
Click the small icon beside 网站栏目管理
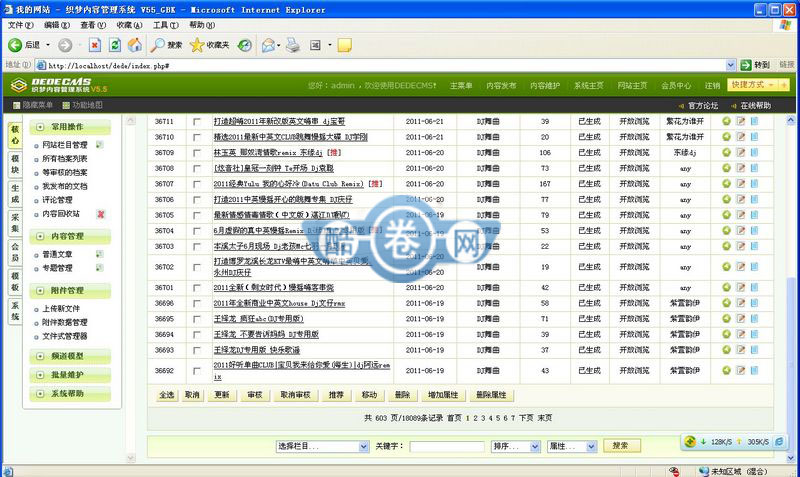(x=99, y=145)
